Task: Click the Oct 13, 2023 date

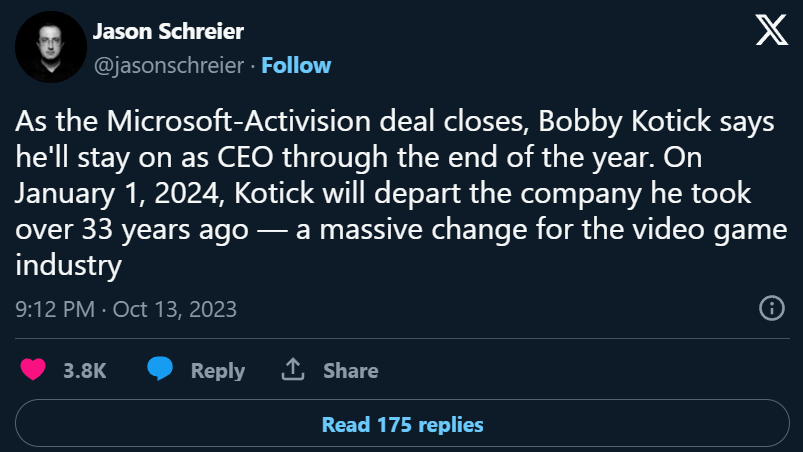Action: pyautogui.click(x=174, y=309)
